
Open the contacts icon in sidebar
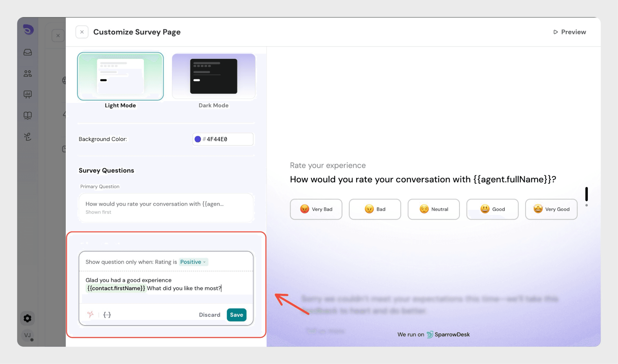(x=28, y=73)
